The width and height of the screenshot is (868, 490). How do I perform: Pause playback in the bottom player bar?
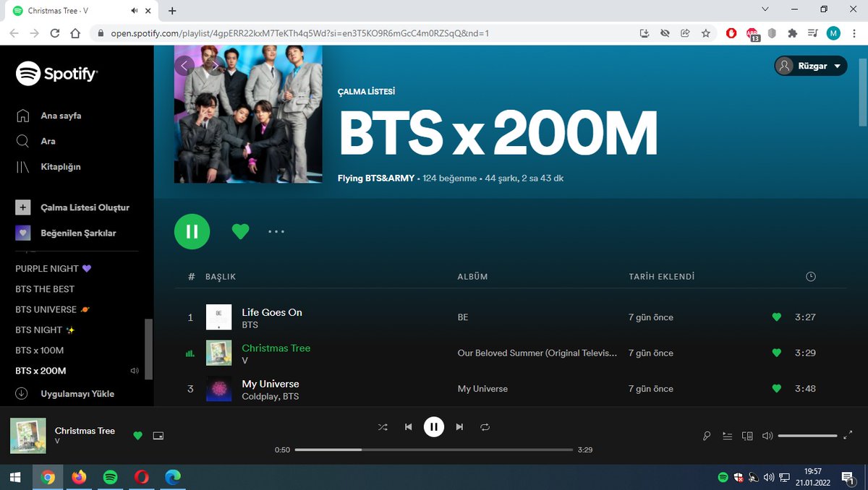(x=433, y=427)
